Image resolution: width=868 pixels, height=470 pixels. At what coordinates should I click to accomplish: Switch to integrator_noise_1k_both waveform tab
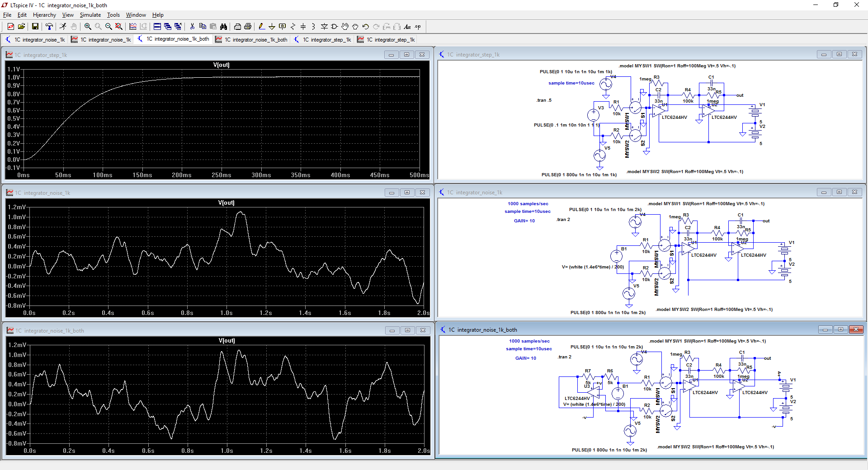tap(251, 40)
